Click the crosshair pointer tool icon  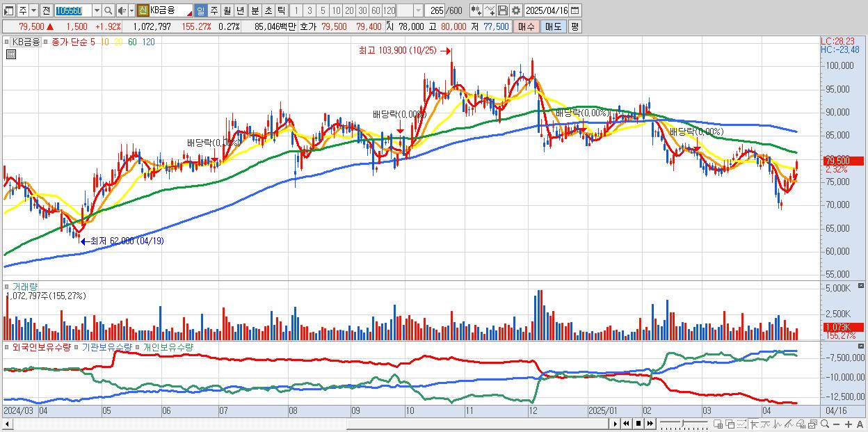754,424
